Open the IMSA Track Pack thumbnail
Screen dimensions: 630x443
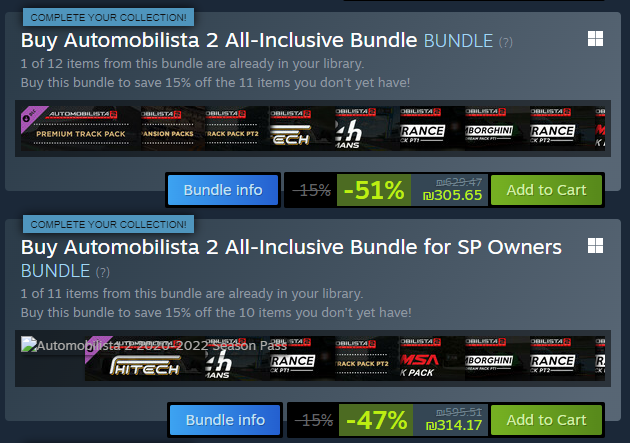coord(432,358)
